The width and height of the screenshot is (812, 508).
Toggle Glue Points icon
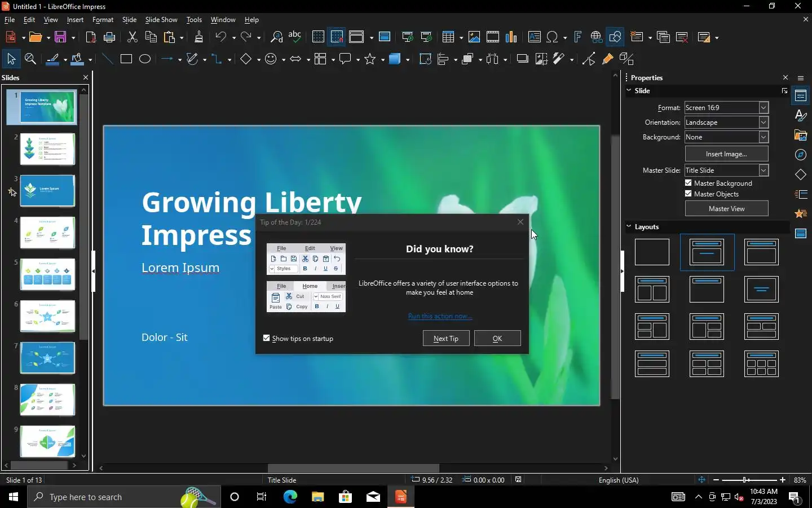pos(608,59)
